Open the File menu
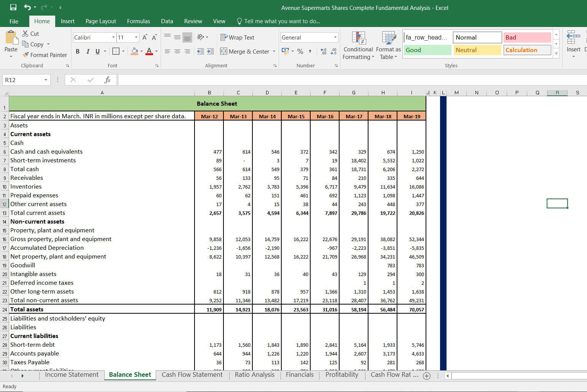Image resolution: width=587 pixels, height=392 pixels. 14,21
